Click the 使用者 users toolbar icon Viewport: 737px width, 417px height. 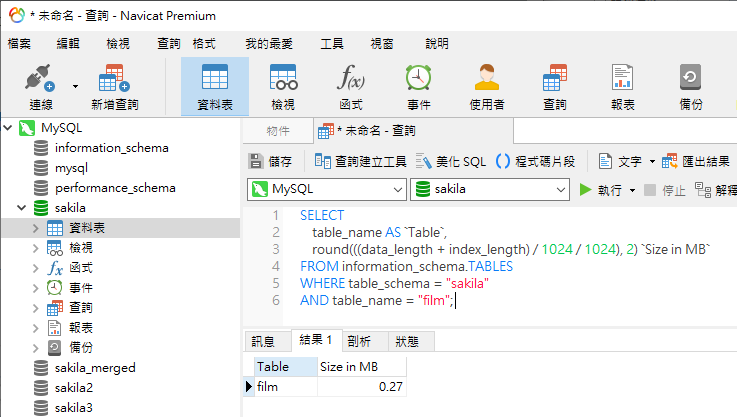pyautogui.click(x=487, y=80)
